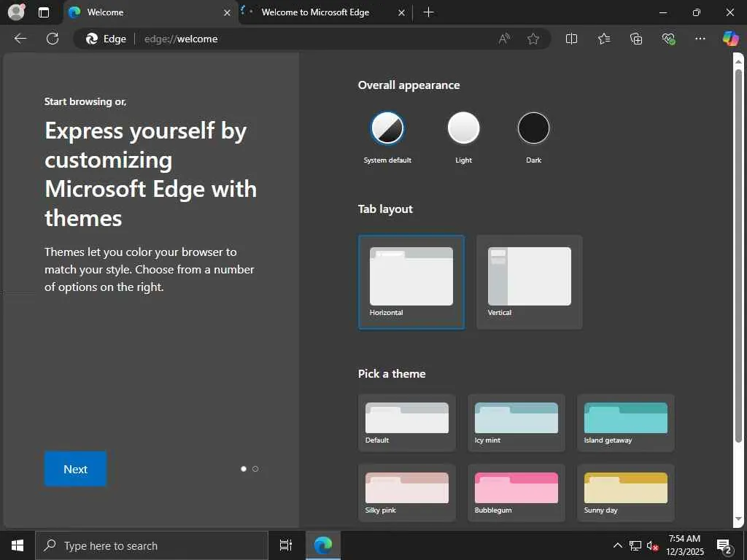Pick the Default theme
This screenshot has width=747, height=560.
(x=407, y=423)
